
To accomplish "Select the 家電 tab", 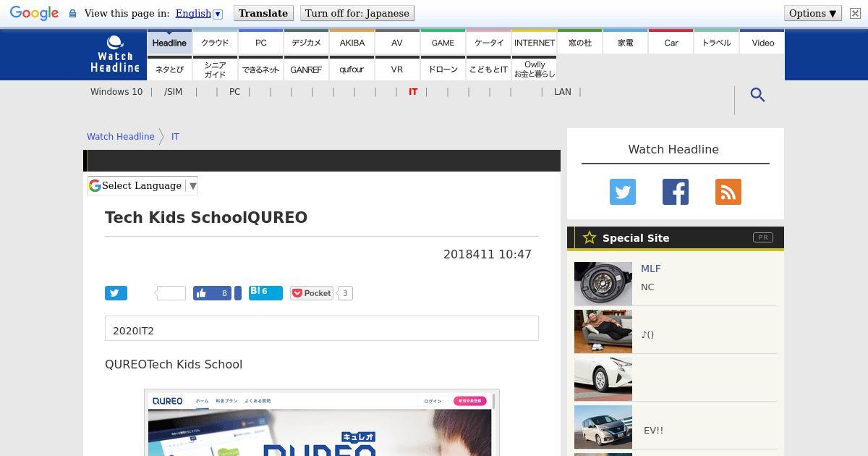I will (x=625, y=42).
